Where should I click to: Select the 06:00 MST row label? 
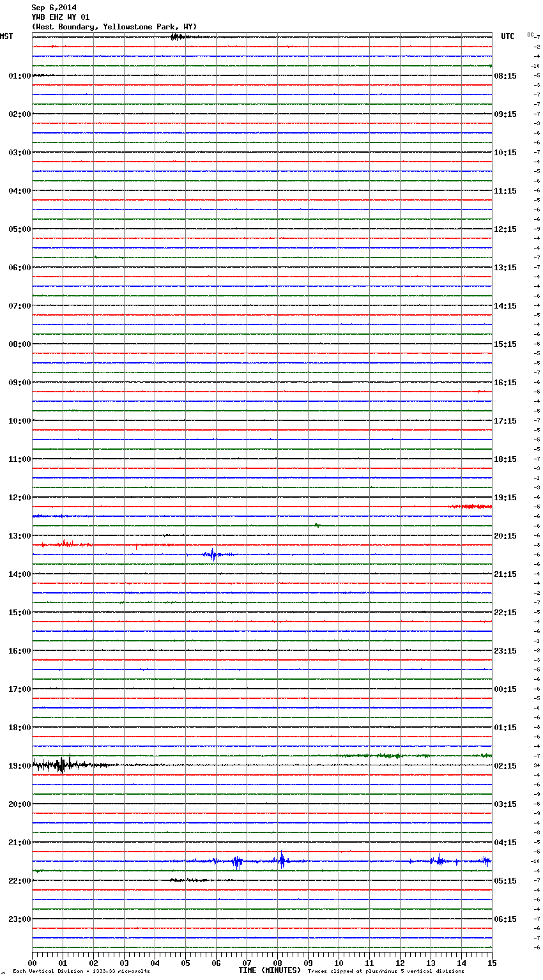point(20,268)
